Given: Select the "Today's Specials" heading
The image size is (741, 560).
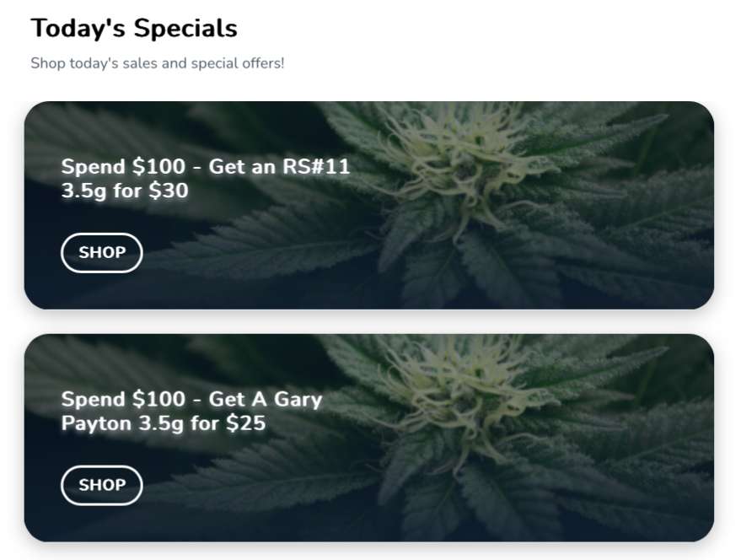Looking at the screenshot, I should coord(134,28).
